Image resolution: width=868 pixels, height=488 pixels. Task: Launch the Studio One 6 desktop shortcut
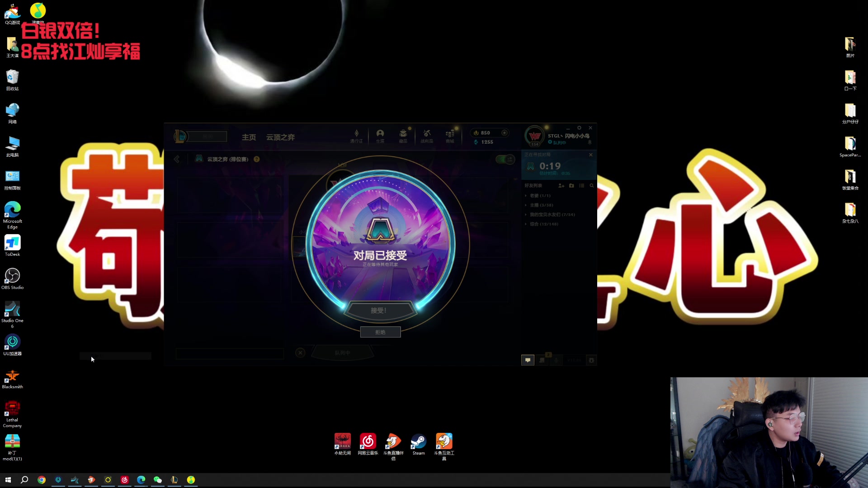[12, 314]
